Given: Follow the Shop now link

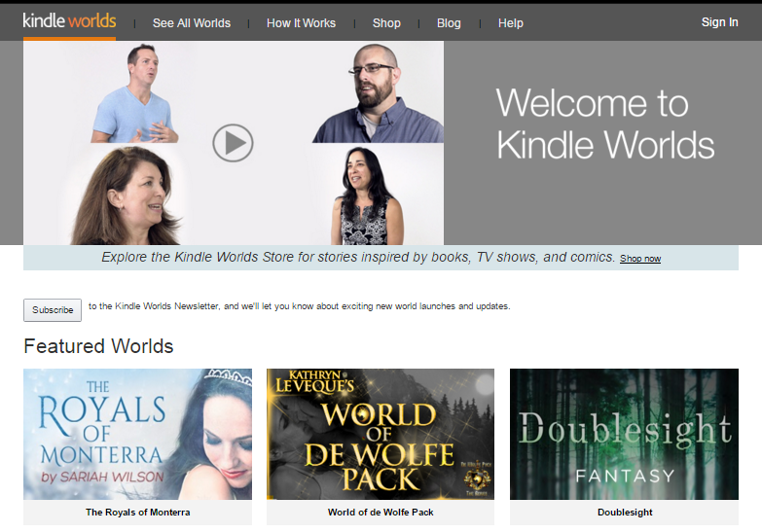Looking at the screenshot, I should pos(640,259).
